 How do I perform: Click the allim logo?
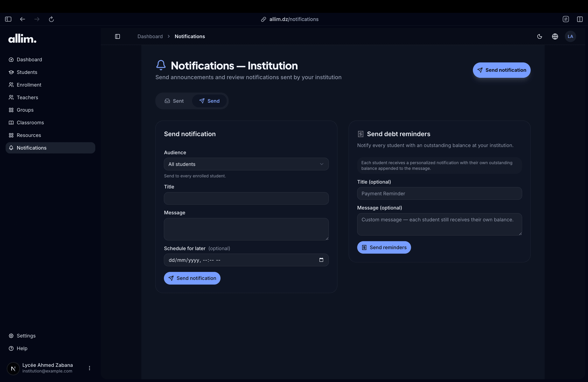pyautogui.click(x=23, y=39)
